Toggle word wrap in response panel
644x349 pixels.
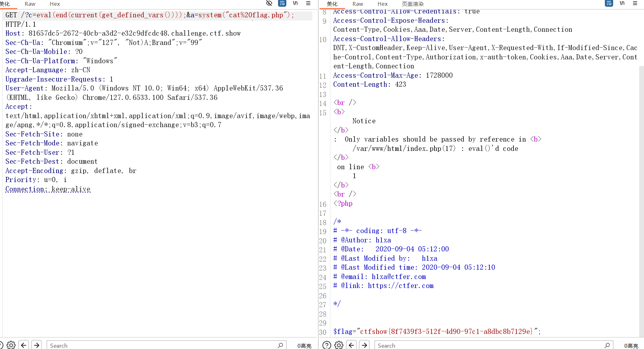tap(609, 3)
